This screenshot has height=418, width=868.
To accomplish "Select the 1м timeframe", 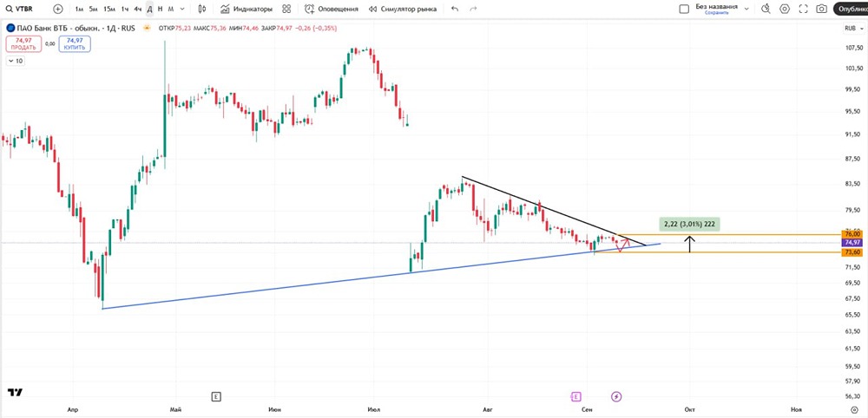I will pyautogui.click(x=80, y=9).
